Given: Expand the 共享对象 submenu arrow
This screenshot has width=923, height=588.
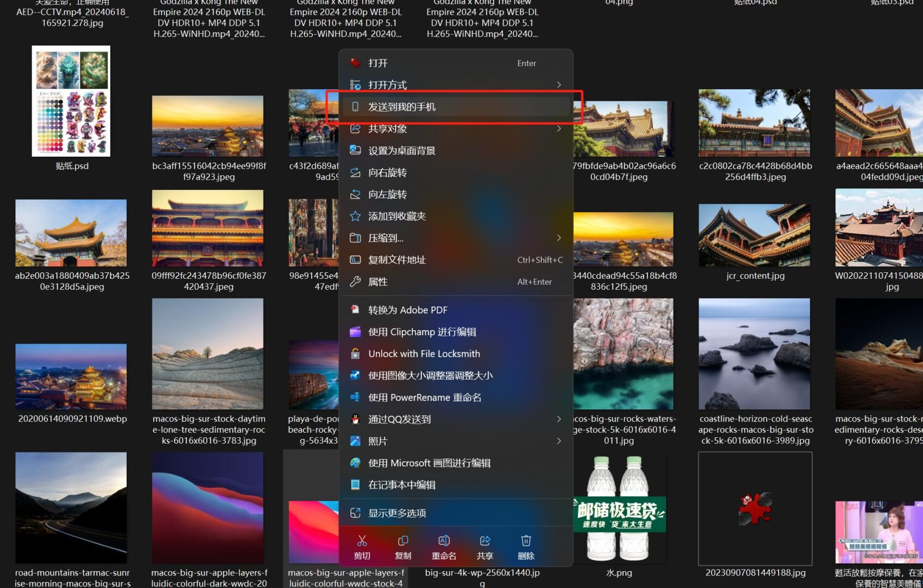Looking at the screenshot, I should click(x=559, y=128).
